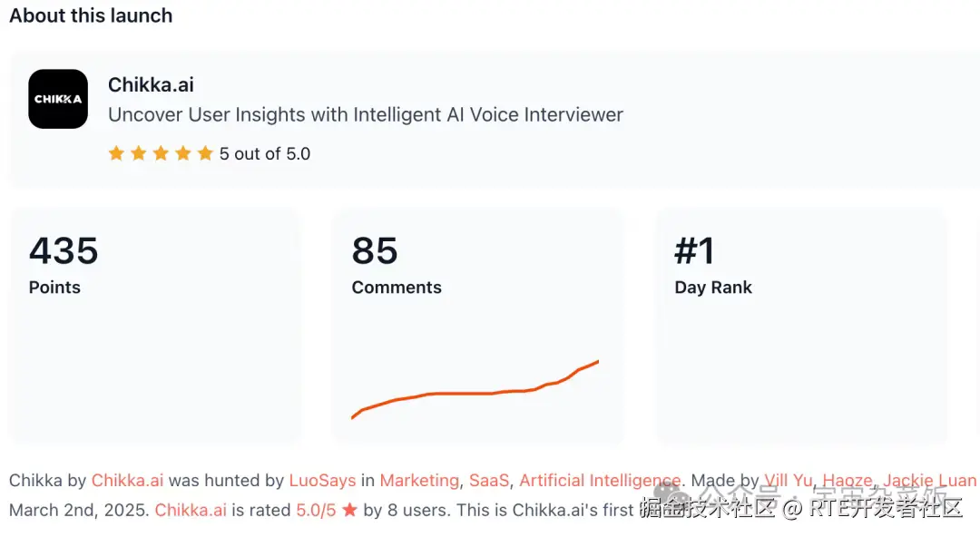980x537 pixels.
Task: Open the Artificial Intelligence category link
Action: (x=599, y=481)
